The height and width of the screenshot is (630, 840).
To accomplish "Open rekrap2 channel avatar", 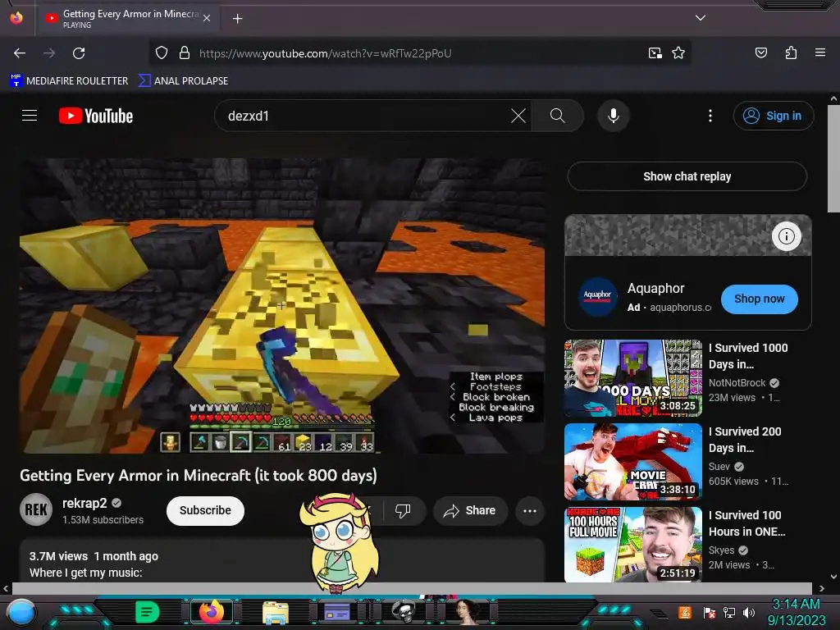I will tap(36, 509).
